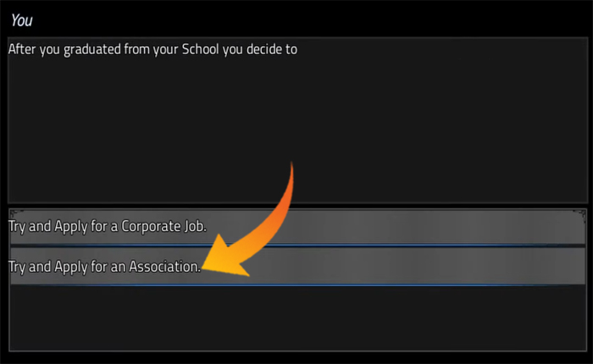Click blue underline beneath the Corporate Job option
Screen dimensions: 593x364
point(296,245)
